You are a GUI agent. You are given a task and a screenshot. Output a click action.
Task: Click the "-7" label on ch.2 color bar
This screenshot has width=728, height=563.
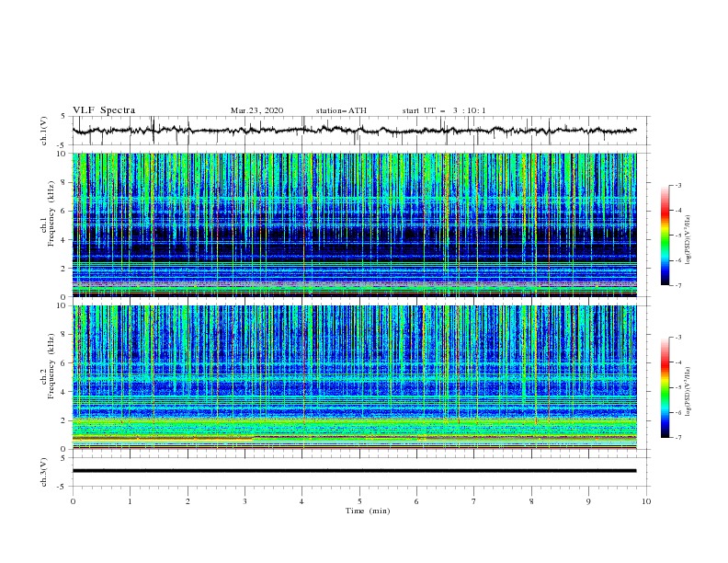click(x=677, y=438)
